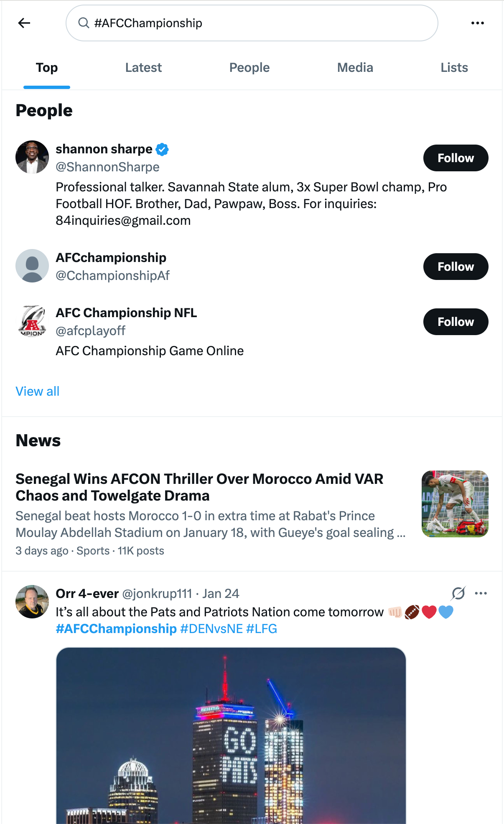Open the Senegal AFCON news thumbnail

455,504
